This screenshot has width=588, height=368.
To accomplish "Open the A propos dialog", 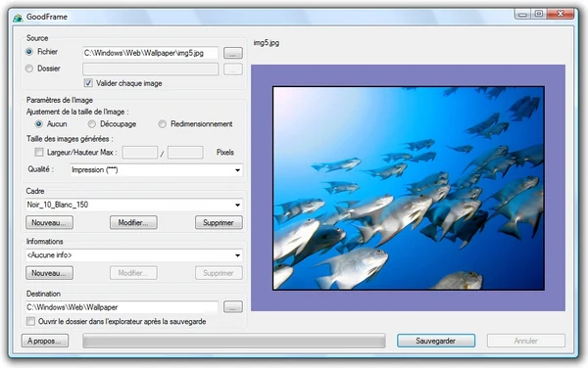I will tap(45, 341).
